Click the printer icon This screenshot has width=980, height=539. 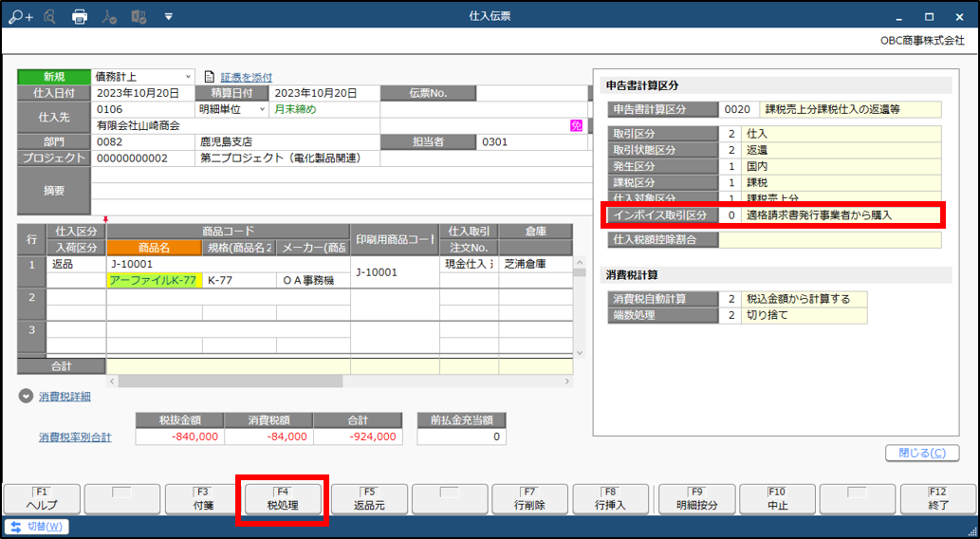(x=80, y=17)
